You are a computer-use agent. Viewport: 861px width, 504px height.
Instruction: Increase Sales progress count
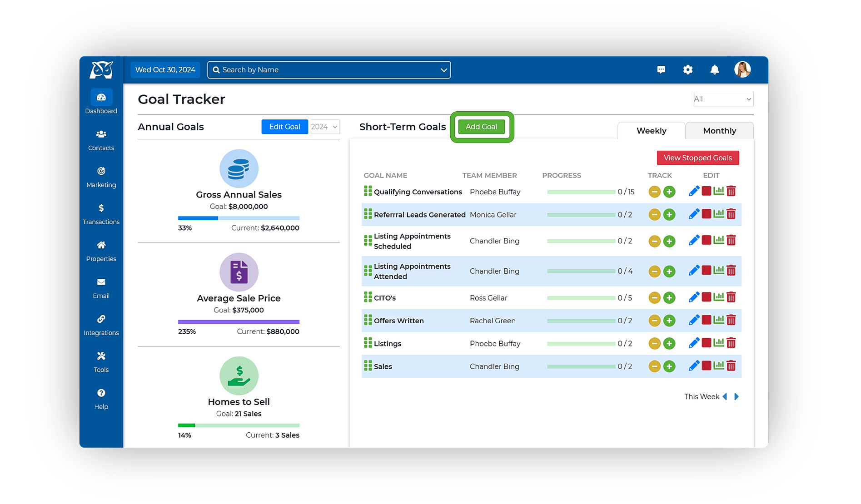click(x=669, y=366)
